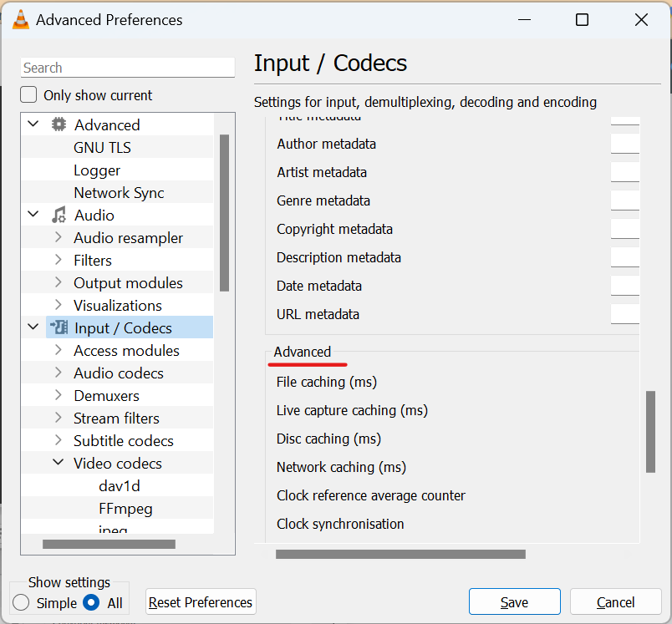Click the VLC cone icon in titlebar
This screenshot has height=624, width=672.
23,18
